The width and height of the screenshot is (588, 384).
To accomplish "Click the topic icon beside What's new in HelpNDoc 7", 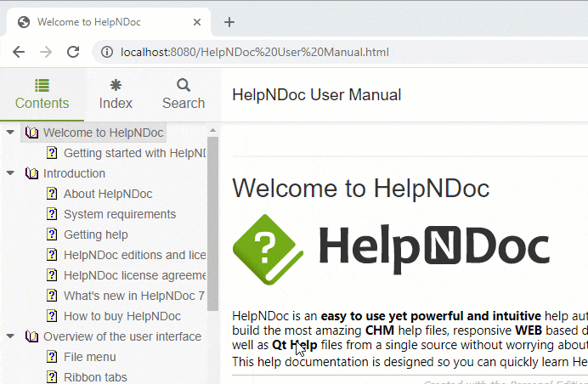I will coord(52,296).
